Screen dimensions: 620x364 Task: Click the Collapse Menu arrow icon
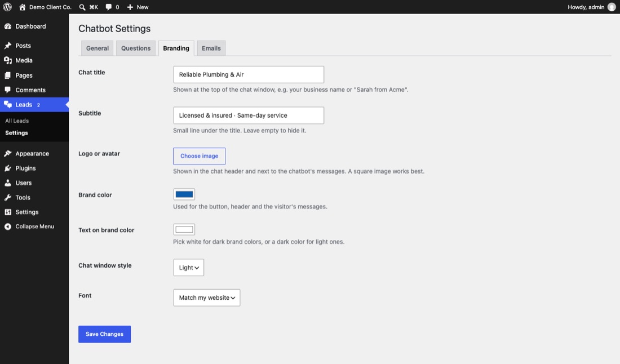[x=8, y=227]
